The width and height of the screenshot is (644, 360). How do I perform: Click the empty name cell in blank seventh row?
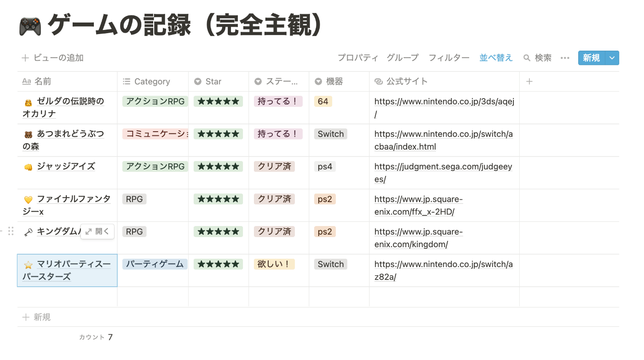point(67,297)
